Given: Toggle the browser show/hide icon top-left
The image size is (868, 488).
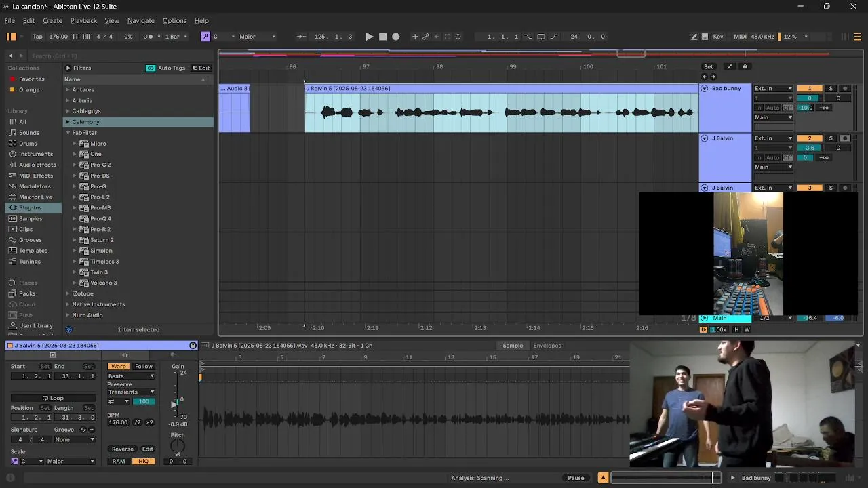Looking at the screenshot, I should (x=12, y=37).
